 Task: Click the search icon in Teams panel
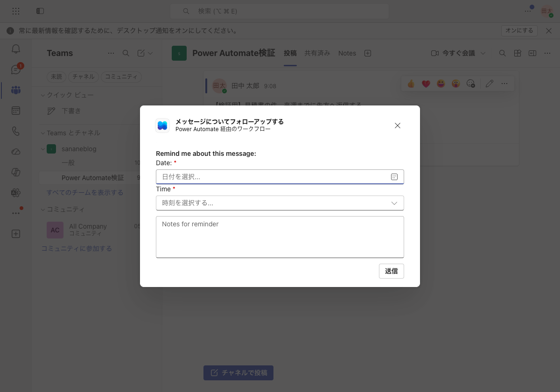click(x=126, y=53)
